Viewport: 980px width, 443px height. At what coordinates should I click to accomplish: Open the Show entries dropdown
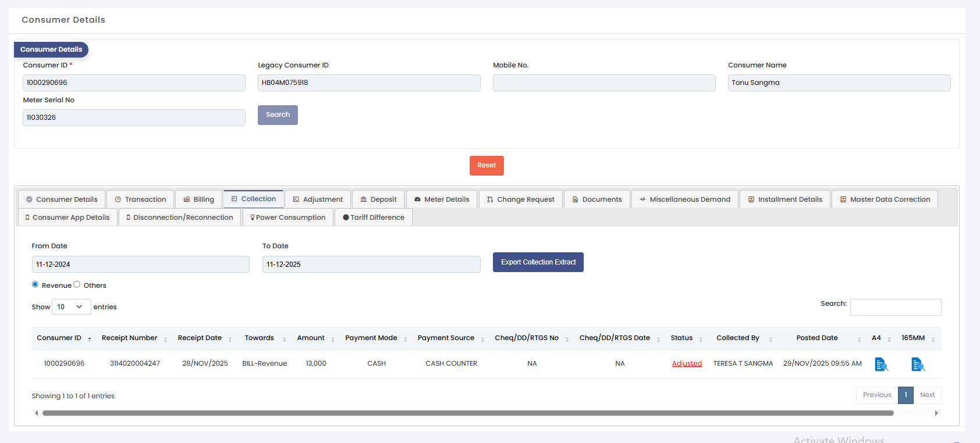coord(72,307)
